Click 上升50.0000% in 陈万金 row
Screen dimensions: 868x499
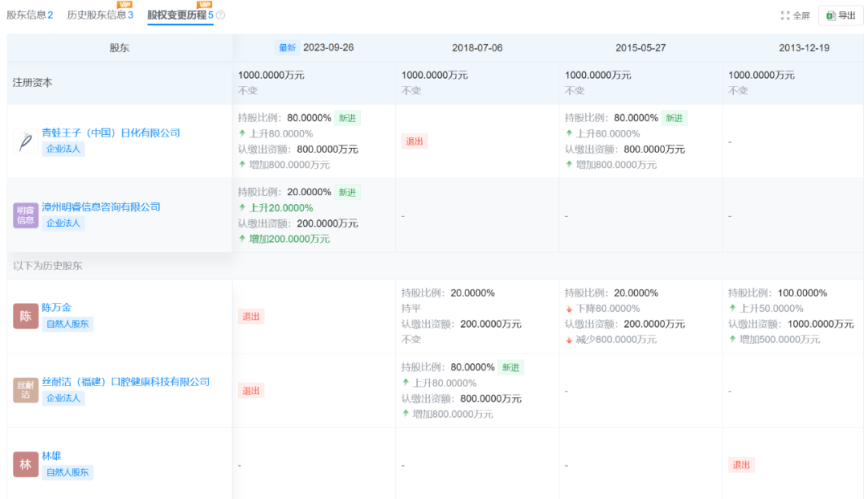[771, 309]
